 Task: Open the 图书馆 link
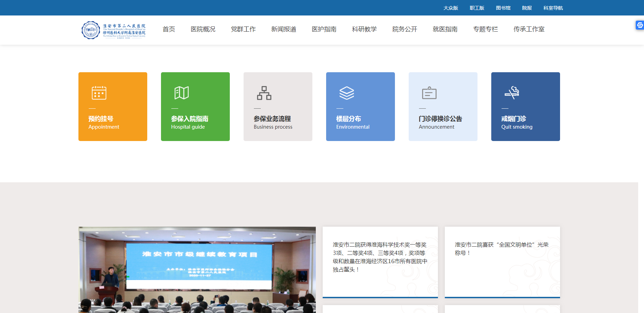503,8
